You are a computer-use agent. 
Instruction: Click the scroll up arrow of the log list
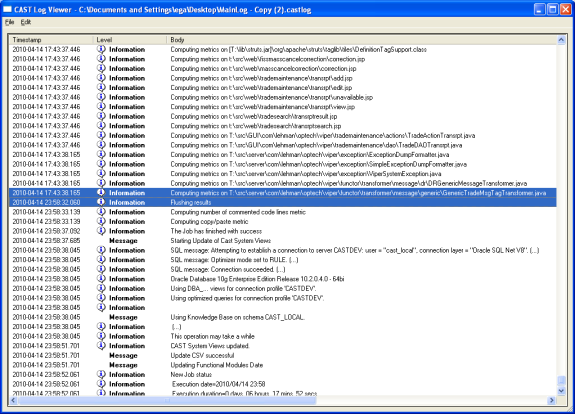click(x=561, y=40)
